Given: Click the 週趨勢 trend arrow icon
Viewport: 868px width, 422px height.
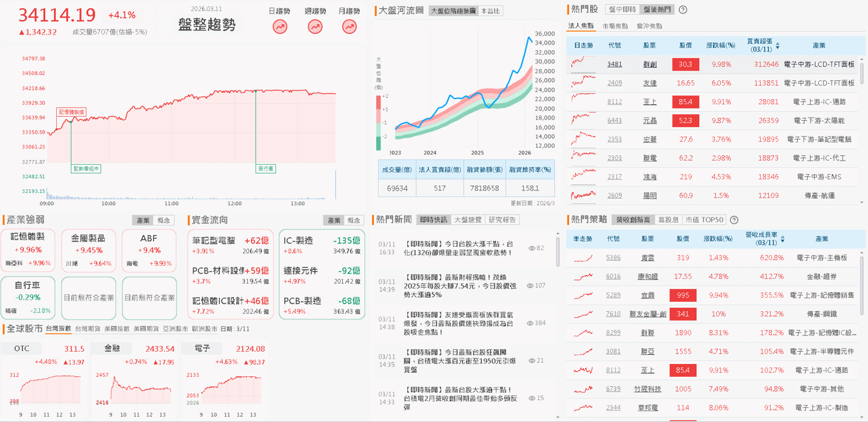Looking at the screenshot, I should coord(315,26).
